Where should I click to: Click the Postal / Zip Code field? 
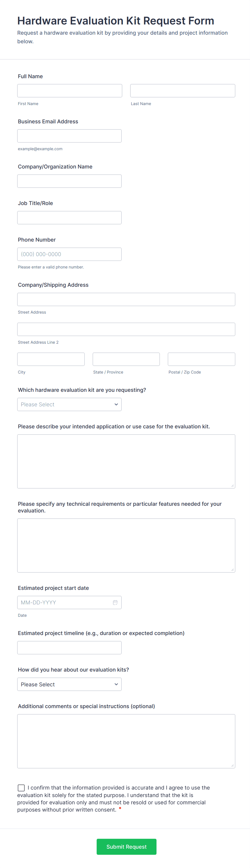[x=201, y=359]
